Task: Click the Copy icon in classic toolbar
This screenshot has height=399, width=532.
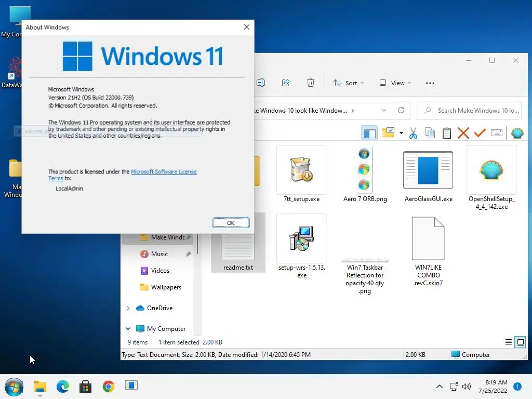Action: [x=430, y=133]
